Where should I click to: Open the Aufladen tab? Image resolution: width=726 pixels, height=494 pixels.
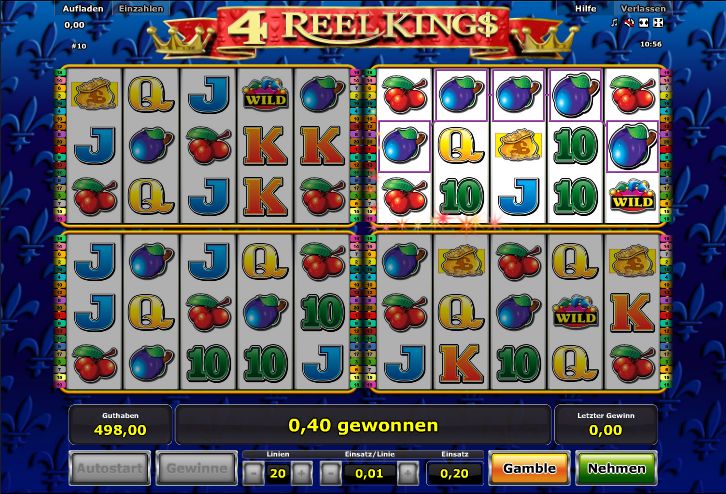pos(83,8)
